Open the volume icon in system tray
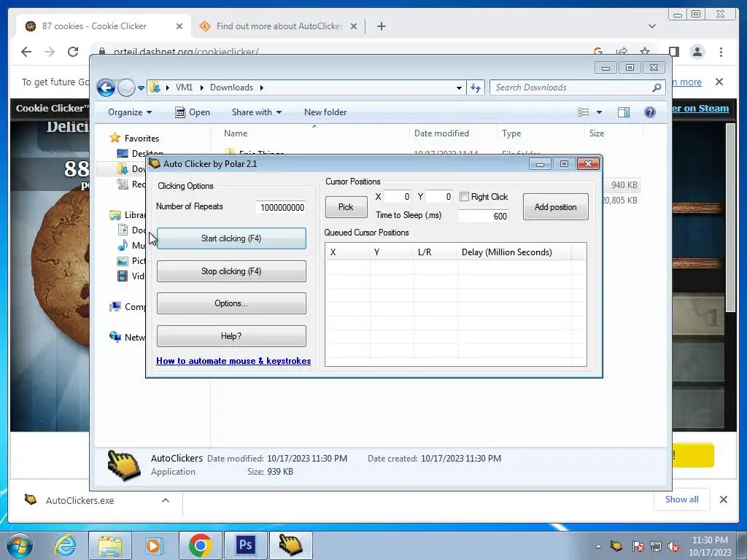The height and width of the screenshot is (560, 747). pyautogui.click(x=673, y=546)
